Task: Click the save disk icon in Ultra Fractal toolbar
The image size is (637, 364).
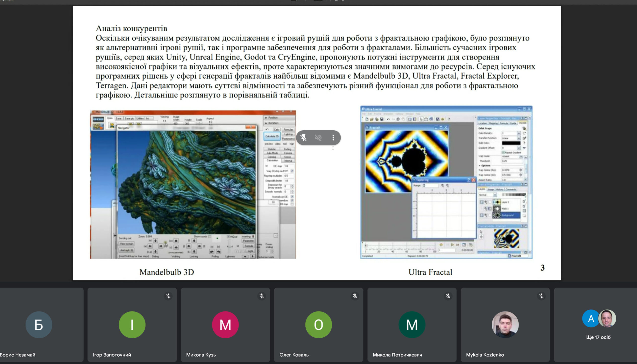Action: [381, 119]
